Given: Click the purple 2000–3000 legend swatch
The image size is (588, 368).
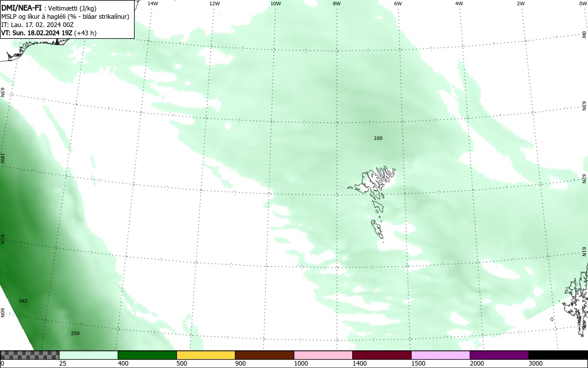Looking at the screenshot, I should [499, 355].
